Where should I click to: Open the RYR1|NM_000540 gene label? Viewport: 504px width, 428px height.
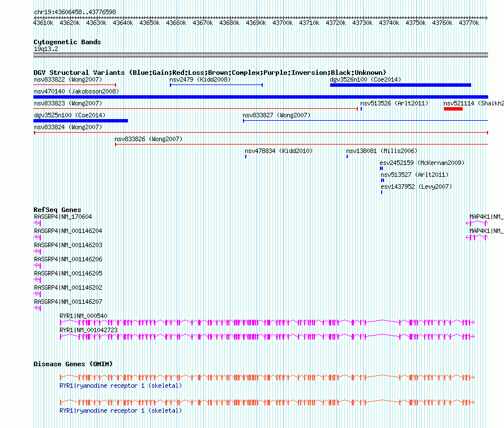84,316
